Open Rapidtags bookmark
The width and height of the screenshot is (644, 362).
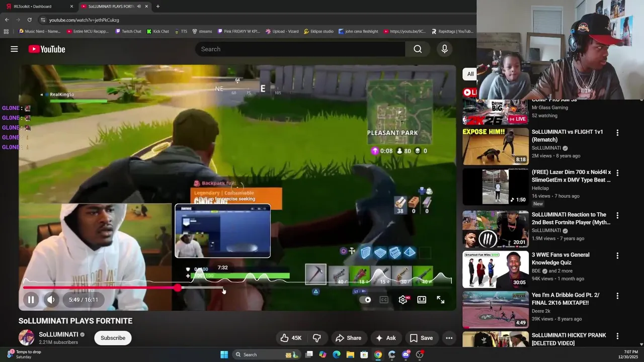click(x=452, y=31)
